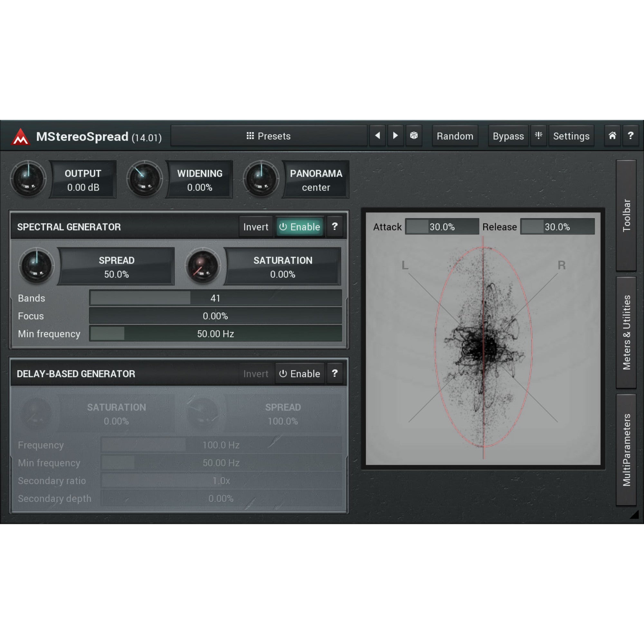
Task: Disable the Spectral Generator Enable toggle
Action: tap(300, 227)
